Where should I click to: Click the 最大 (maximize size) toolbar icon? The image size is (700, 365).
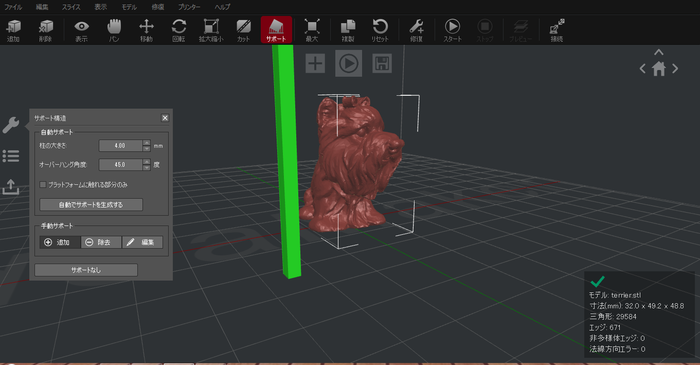[312, 30]
